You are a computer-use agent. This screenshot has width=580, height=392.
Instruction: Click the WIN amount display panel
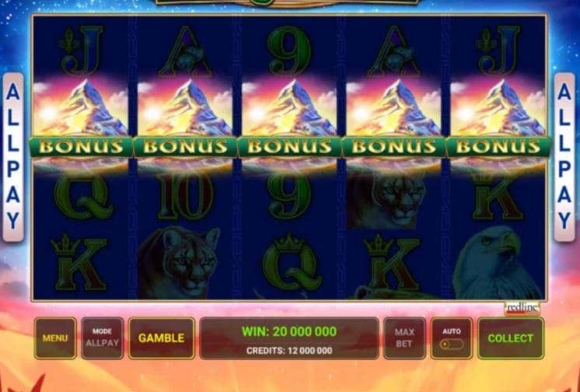click(x=289, y=338)
